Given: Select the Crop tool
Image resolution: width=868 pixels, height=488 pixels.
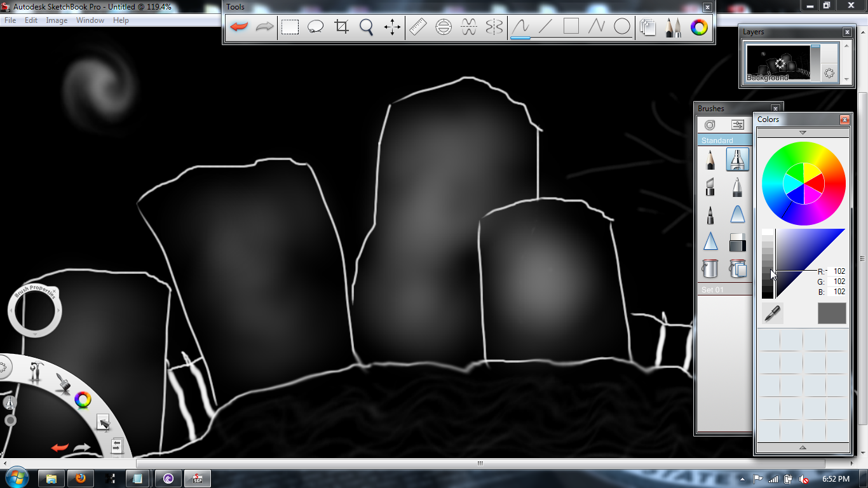Looking at the screenshot, I should tap(342, 27).
